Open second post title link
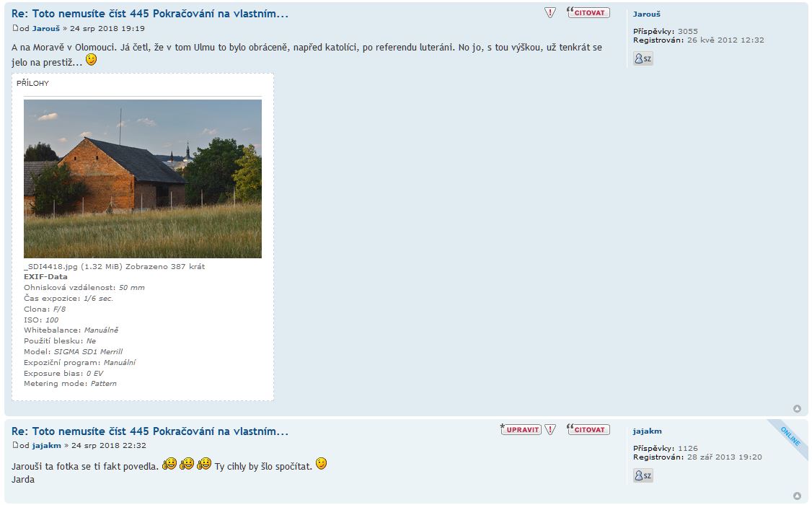812x505 pixels. click(150, 431)
